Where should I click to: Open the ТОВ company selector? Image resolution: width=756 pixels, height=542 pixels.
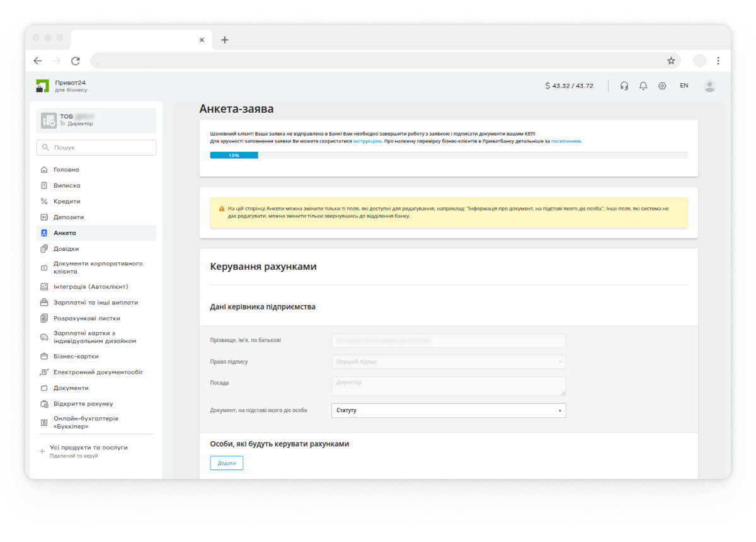(96, 120)
